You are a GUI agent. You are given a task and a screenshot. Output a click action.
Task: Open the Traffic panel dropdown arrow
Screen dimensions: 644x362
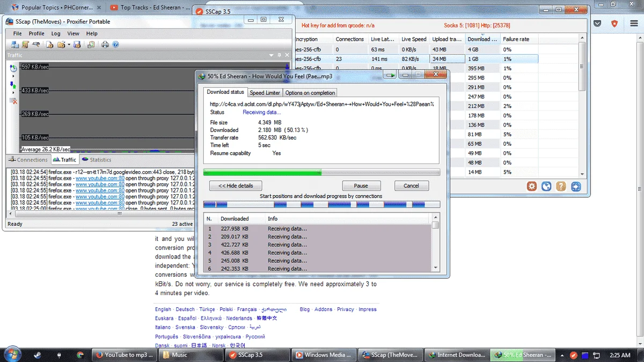point(272,55)
